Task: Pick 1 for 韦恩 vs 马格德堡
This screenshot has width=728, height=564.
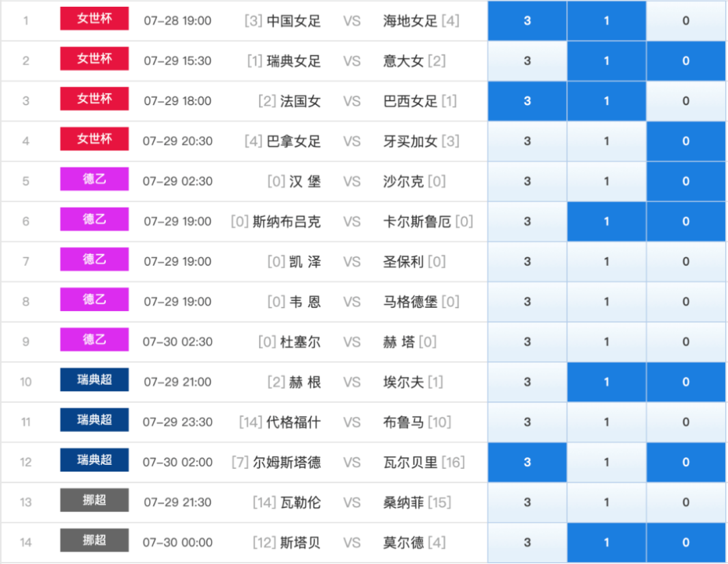Action: coord(606,301)
